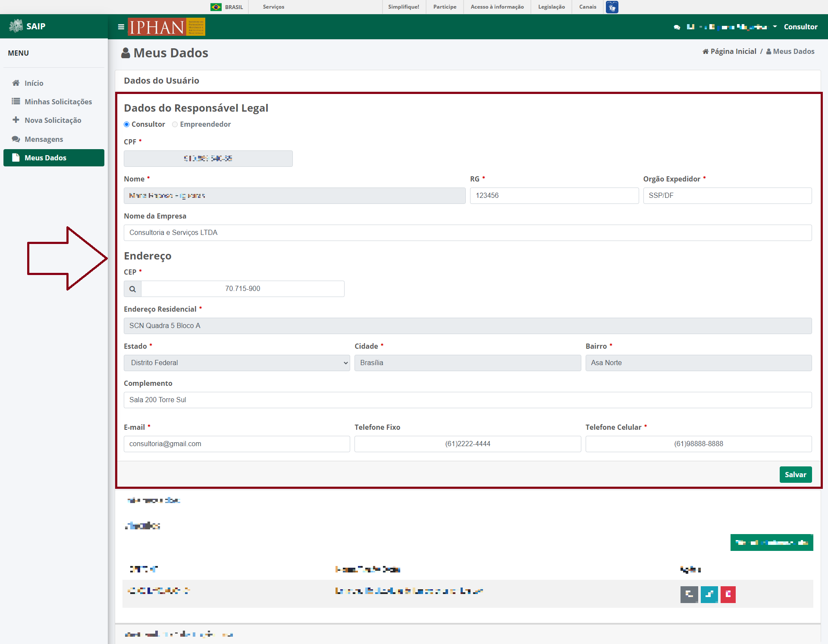
Task: Expand the user account dropdown caret
Action: coord(775,27)
